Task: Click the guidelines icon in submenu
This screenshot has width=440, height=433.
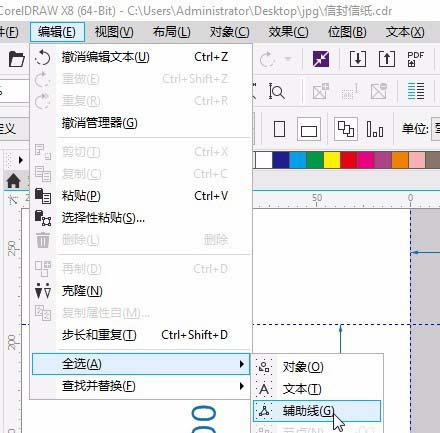Action: (264, 411)
